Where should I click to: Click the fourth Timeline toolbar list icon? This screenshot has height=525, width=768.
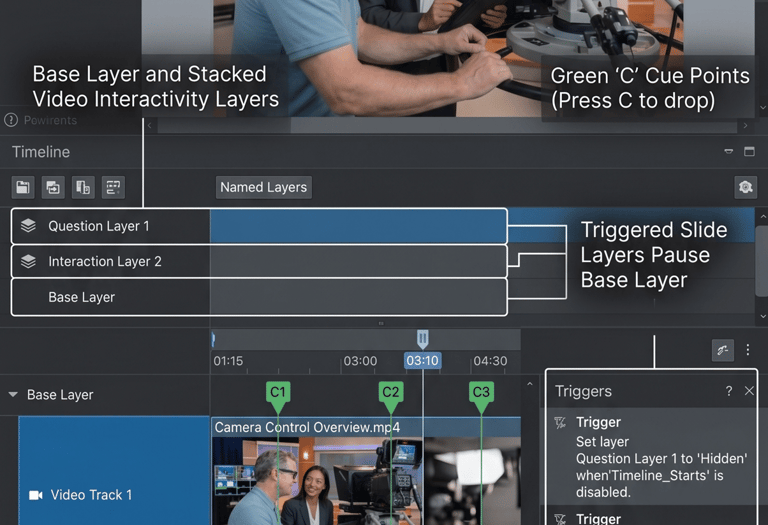pyautogui.click(x=113, y=187)
